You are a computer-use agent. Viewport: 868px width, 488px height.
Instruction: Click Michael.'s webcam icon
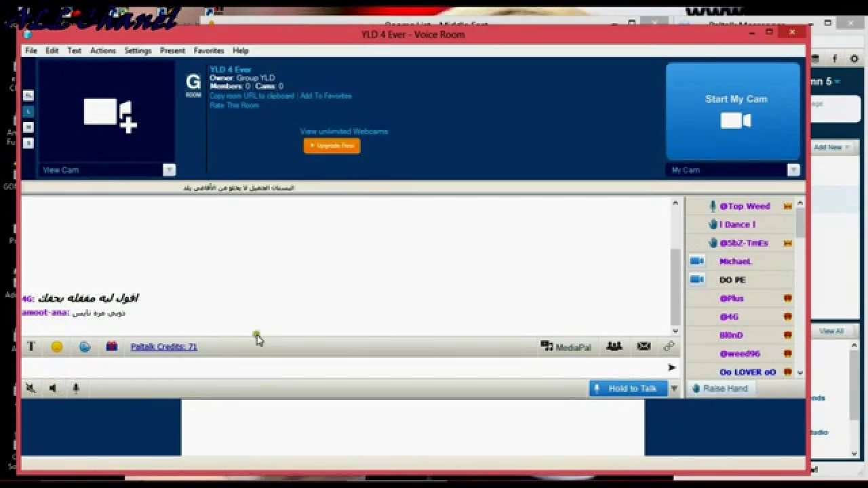coord(697,261)
